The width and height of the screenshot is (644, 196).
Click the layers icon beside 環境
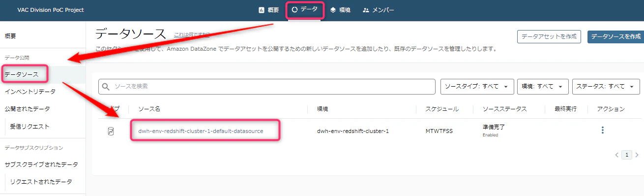[333, 10]
